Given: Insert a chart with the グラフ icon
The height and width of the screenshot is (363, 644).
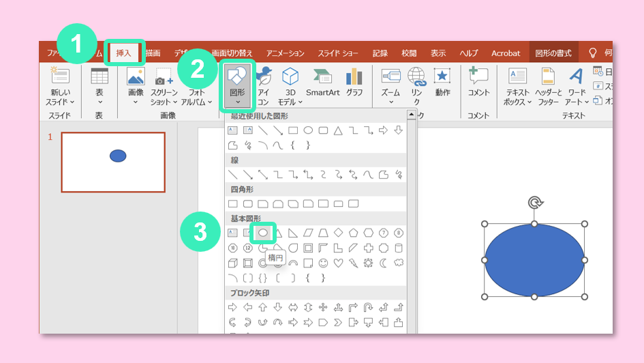Looking at the screenshot, I should pyautogui.click(x=354, y=82).
